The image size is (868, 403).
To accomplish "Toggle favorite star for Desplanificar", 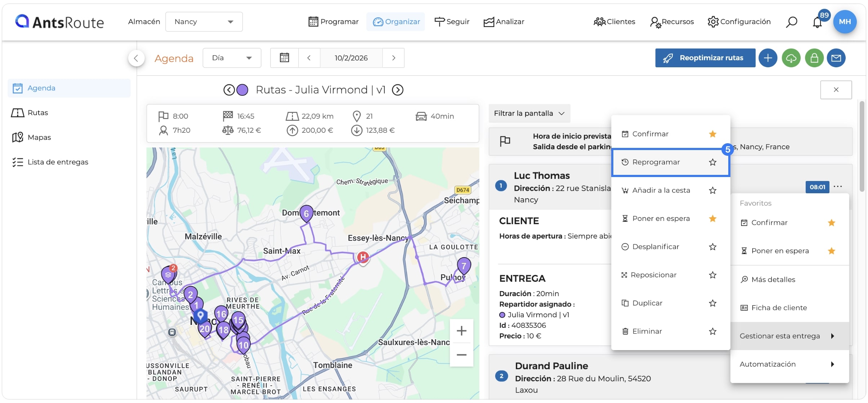I will pyautogui.click(x=712, y=247).
